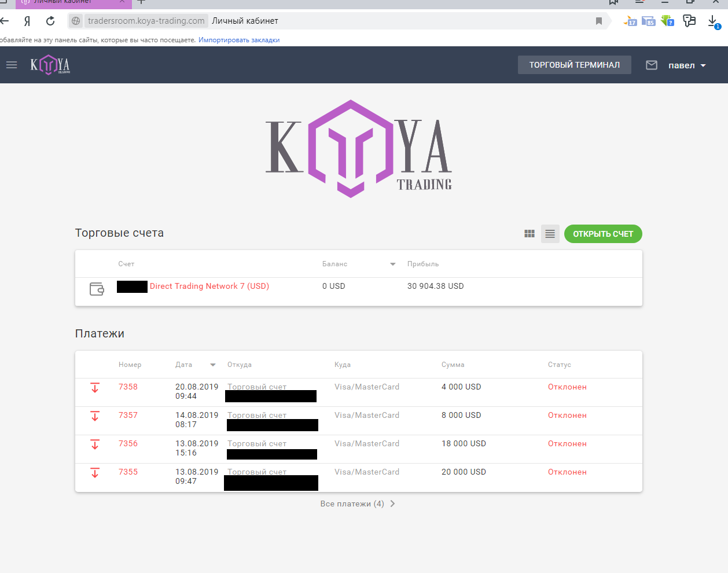Bookmark this page via bookmark icon

599,21
